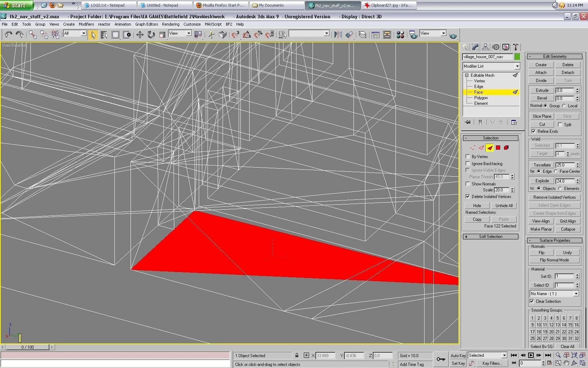
Task: Enable the Show Normals checkbox
Action: tap(468, 184)
